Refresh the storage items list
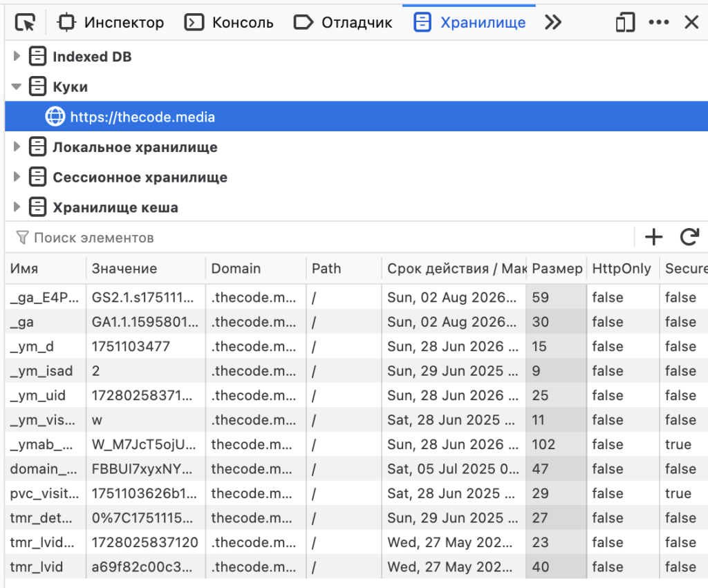The width and height of the screenshot is (708, 588). click(x=689, y=237)
